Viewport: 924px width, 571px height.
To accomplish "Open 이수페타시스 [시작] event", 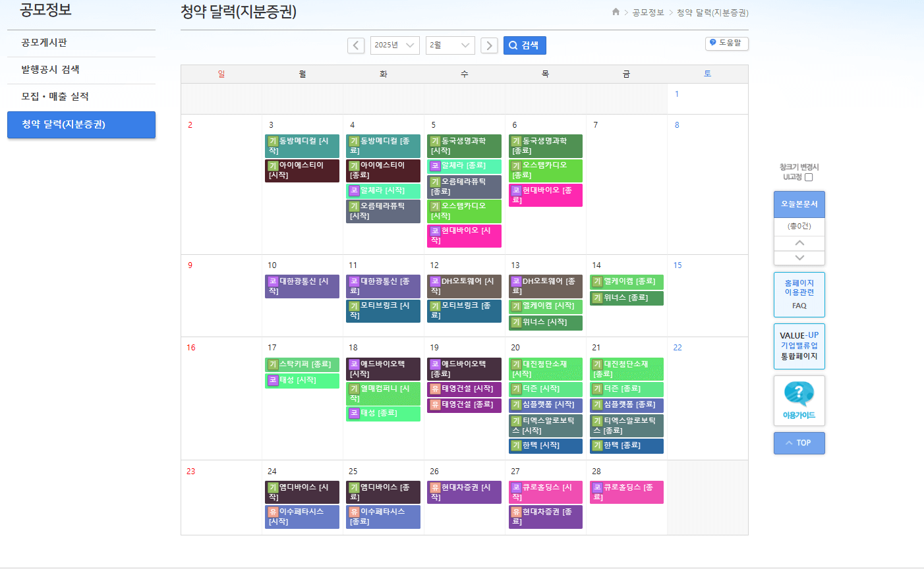I will [302, 517].
